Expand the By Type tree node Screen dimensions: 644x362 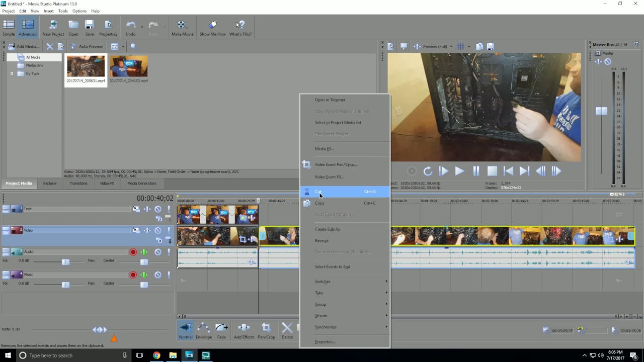12,73
